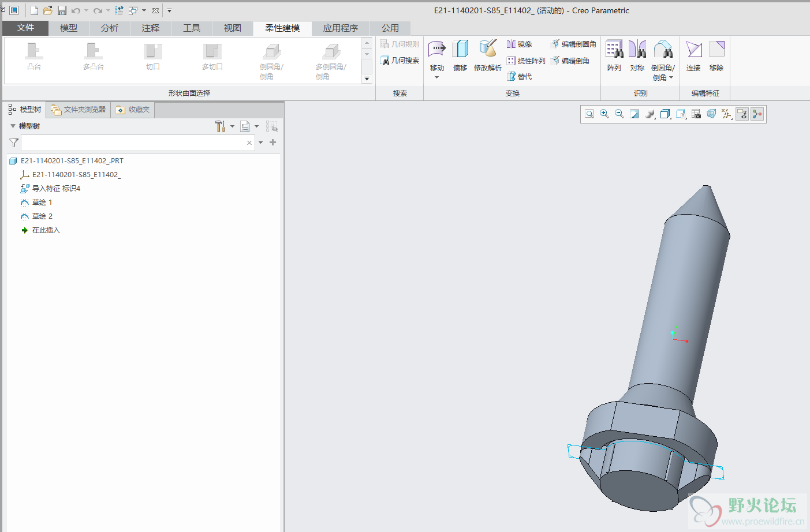Undo the last action
Viewport: 810px width, 532px height.
coord(76,10)
